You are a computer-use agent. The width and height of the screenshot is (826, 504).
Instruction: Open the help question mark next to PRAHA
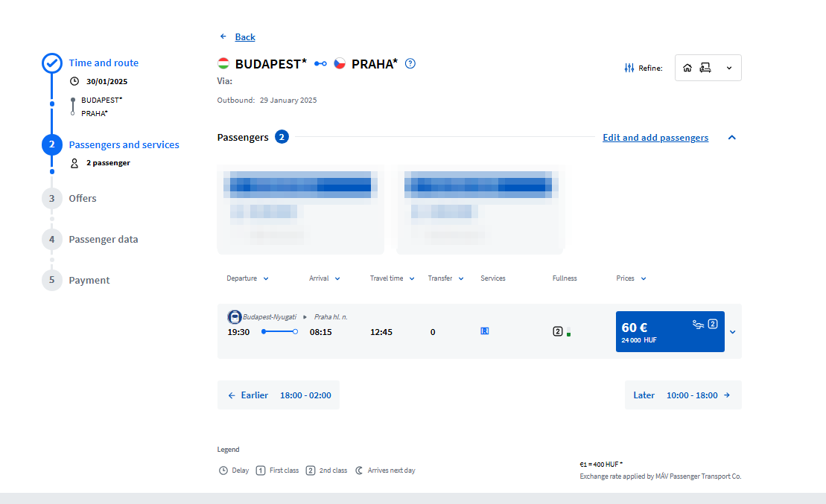pyautogui.click(x=410, y=64)
